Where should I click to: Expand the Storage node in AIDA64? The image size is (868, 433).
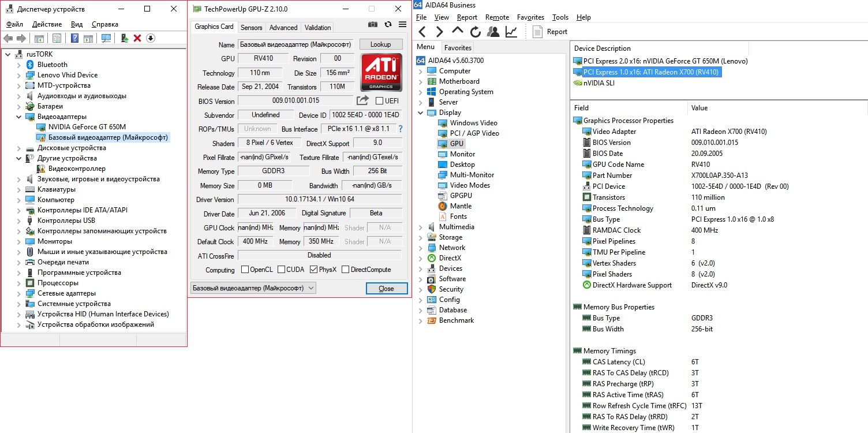(x=420, y=237)
